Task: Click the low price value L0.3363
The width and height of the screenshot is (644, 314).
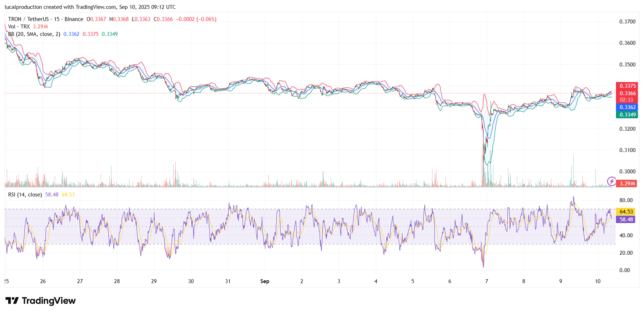Action: (141, 19)
